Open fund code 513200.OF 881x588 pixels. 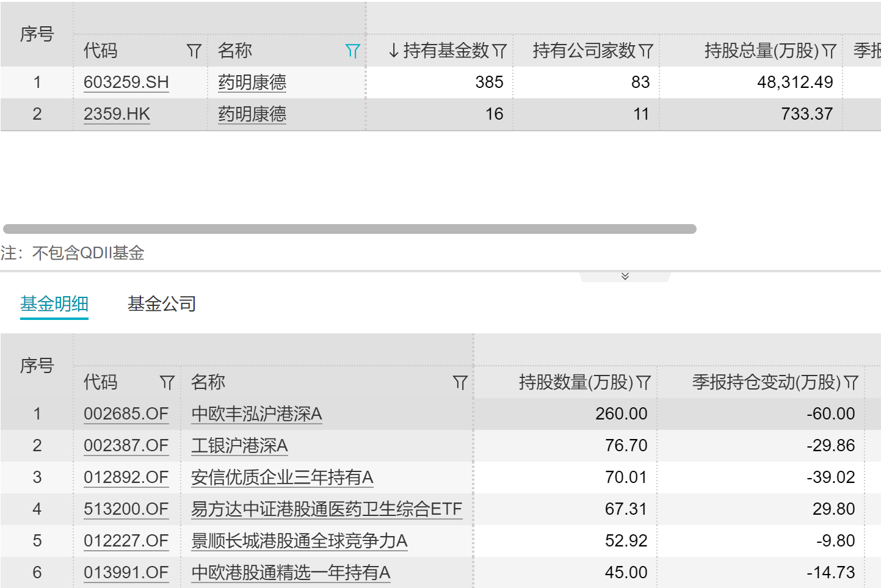pyautogui.click(x=126, y=509)
